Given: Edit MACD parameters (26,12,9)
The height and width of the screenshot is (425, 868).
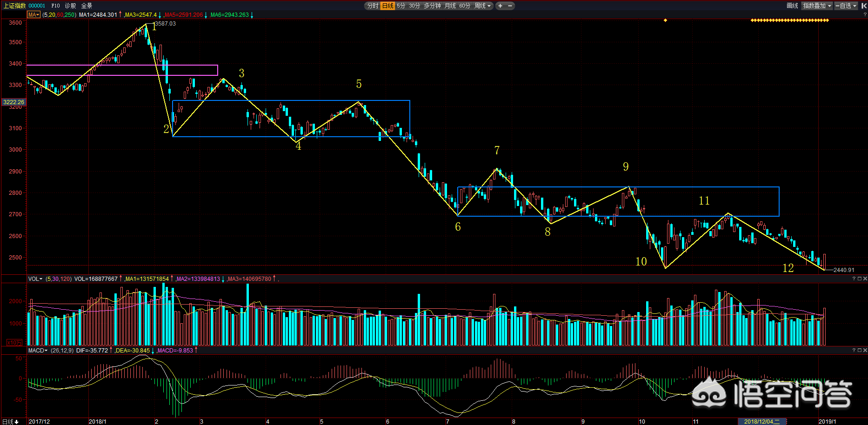Looking at the screenshot, I should 62,351.
